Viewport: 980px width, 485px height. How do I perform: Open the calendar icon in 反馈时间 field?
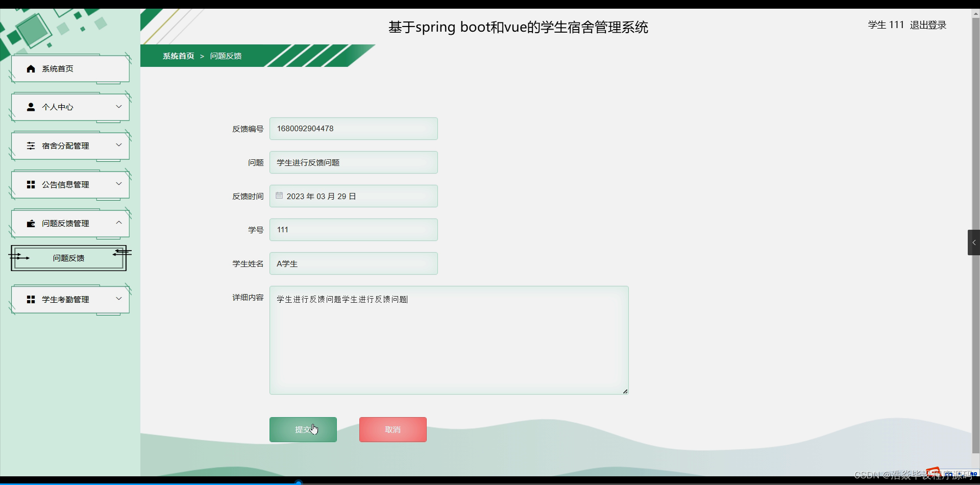tap(279, 195)
